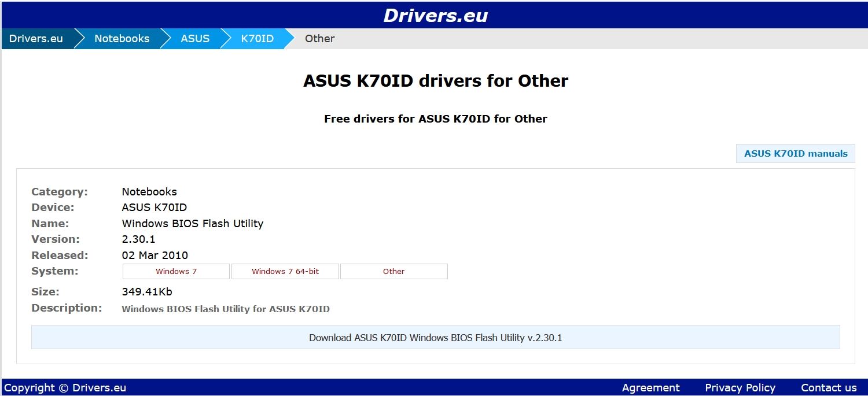The image size is (868, 396).
Task: Click the 'System:' field label
Action: 54,271
